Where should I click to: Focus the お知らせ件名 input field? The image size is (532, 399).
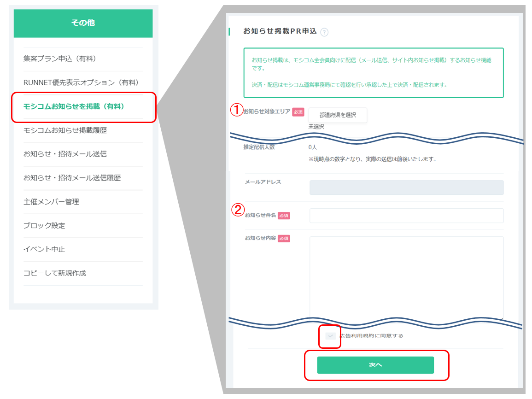pyautogui.click(x=406, y=216)
